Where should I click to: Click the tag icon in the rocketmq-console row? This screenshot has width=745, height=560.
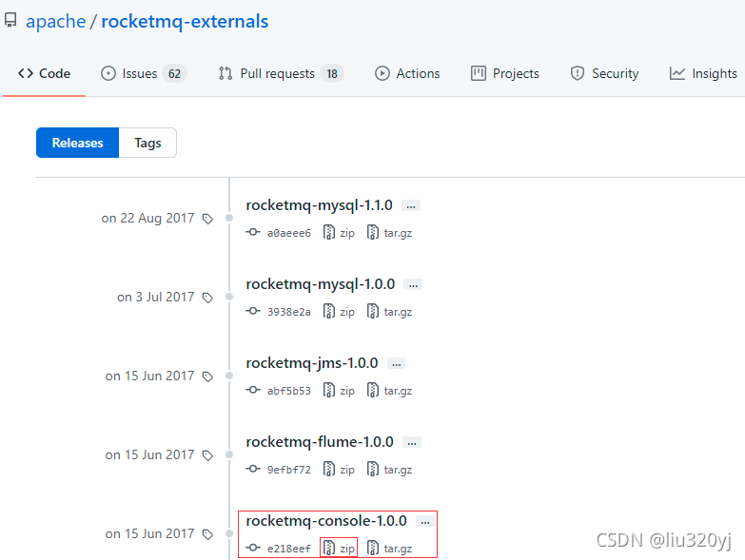point(207,533)
